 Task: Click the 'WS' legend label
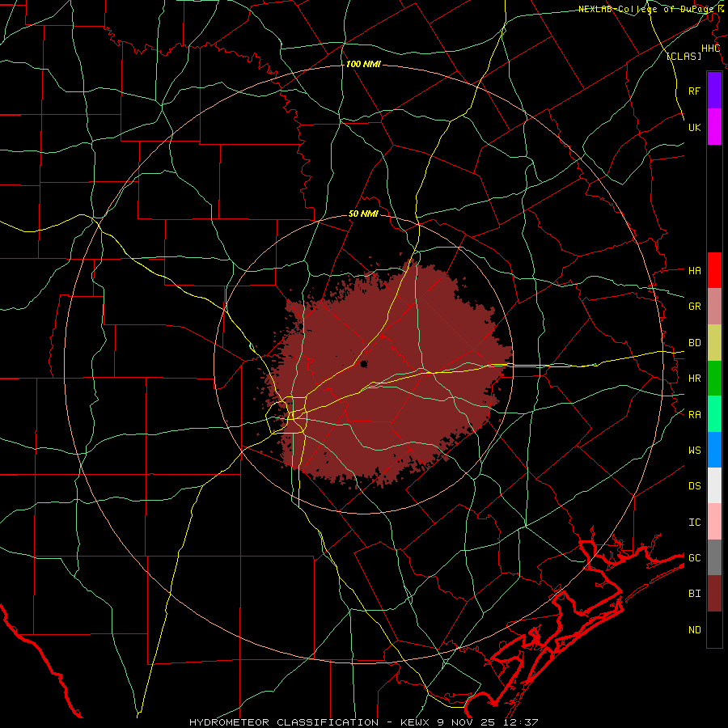pos(694,451)
